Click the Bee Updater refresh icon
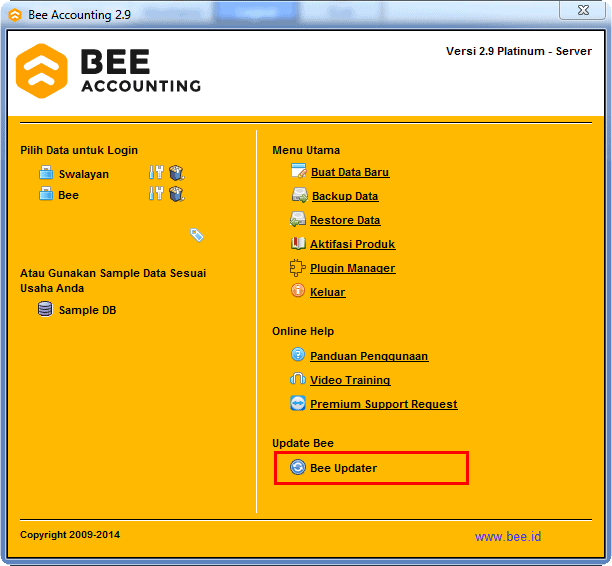This screenshot has height=566, width=612. [298, 467]
